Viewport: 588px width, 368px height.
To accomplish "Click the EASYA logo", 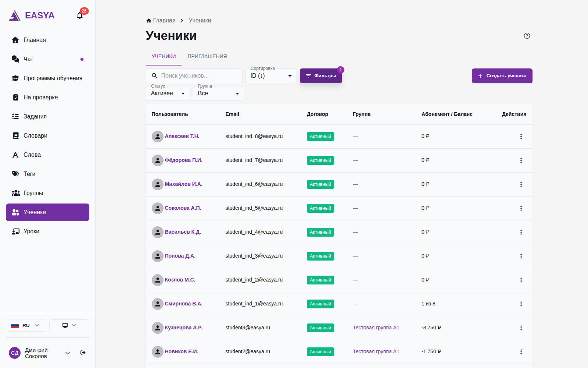I will 32,15.
